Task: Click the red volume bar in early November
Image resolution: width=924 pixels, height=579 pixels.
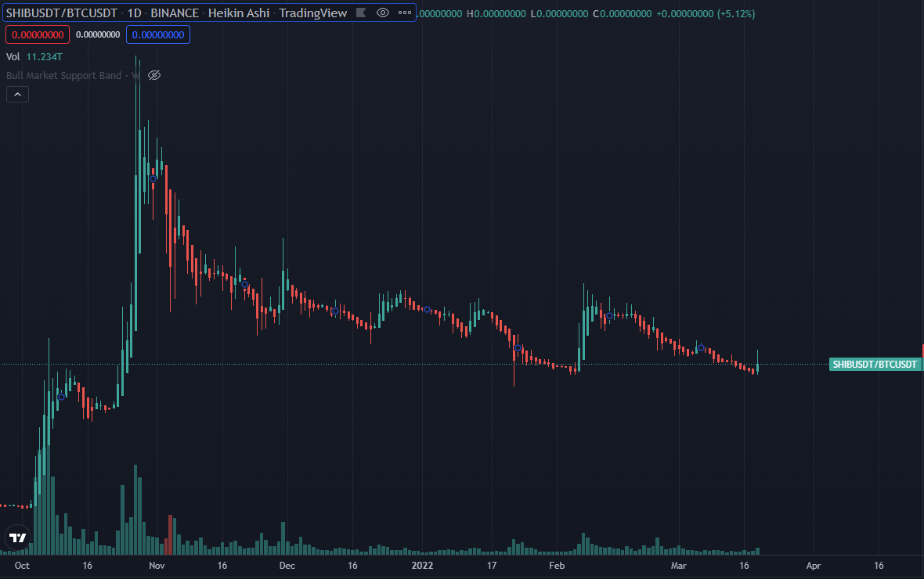Action: coord(170,535)
